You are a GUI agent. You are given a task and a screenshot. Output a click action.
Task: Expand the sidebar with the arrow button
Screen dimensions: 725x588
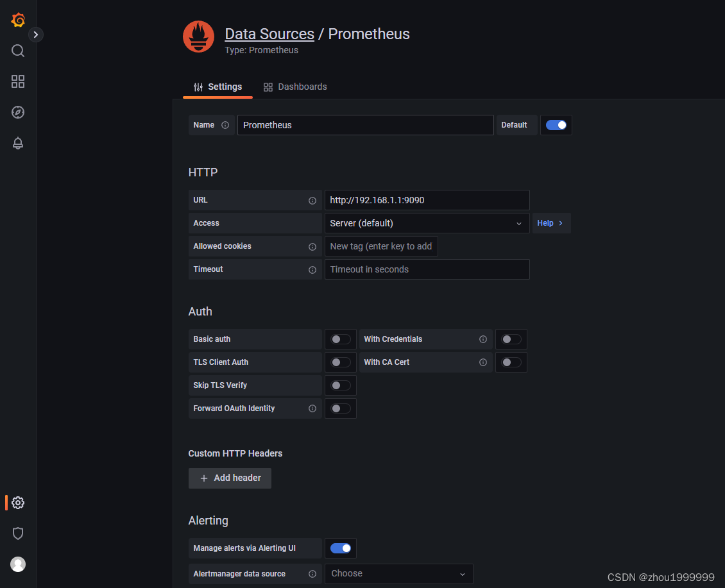click(35, 35)
